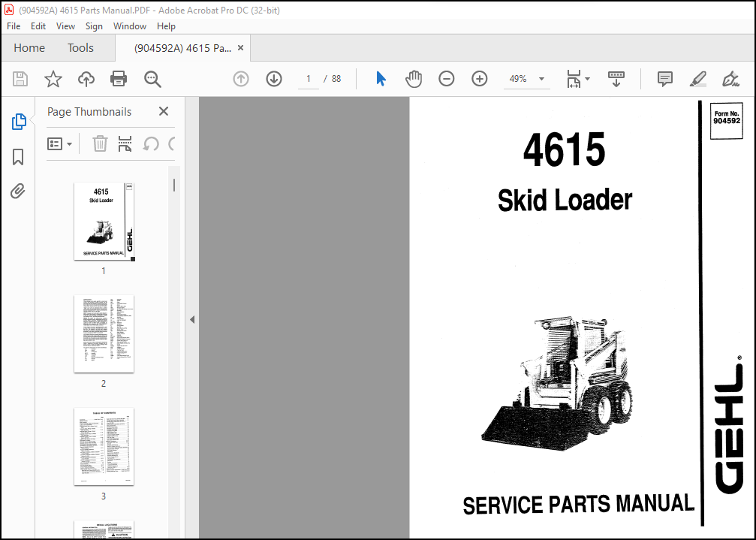The height and width of the screenshot is (540, 756).
Task: Delete pages with trash icon
Action: pos(100,143)
